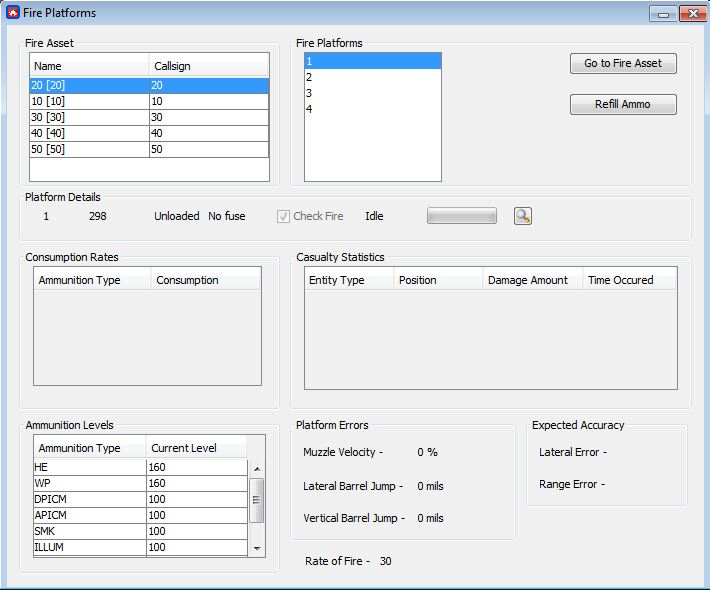Select platform 1 in Fire Platforms list
Viewport: 710px width, 590px height.
pos(373,61)
